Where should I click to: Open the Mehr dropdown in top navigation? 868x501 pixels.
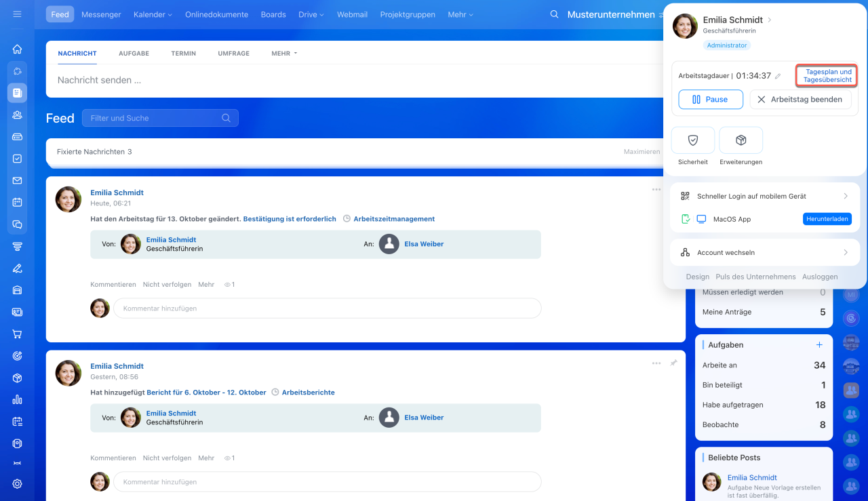(x=460, y=14)
